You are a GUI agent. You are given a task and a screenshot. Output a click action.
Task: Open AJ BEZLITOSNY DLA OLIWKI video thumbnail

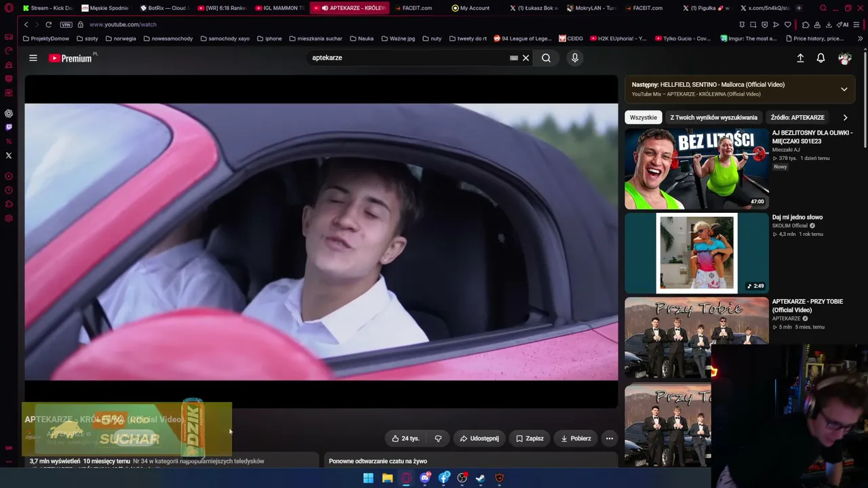pyautogui.click(x=696, y=169)
